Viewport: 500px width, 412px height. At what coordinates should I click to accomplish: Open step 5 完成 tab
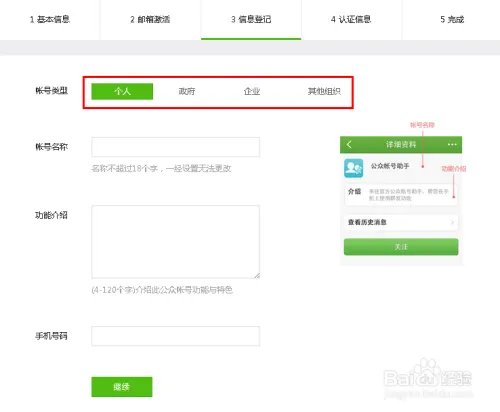452,19
